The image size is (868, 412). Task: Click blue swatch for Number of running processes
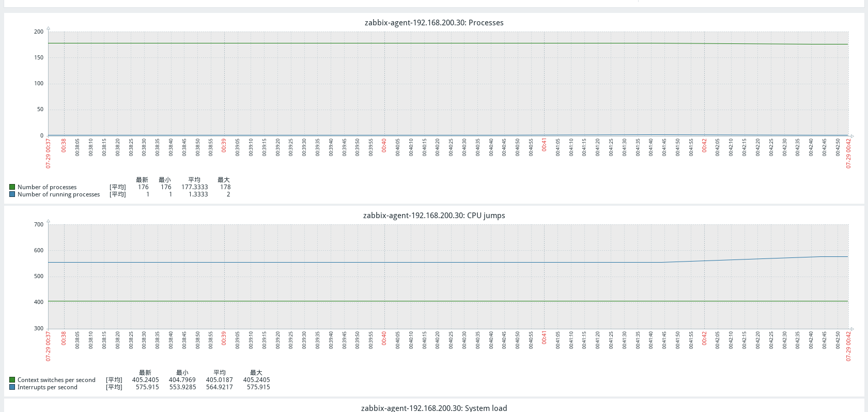click(12, 194)
